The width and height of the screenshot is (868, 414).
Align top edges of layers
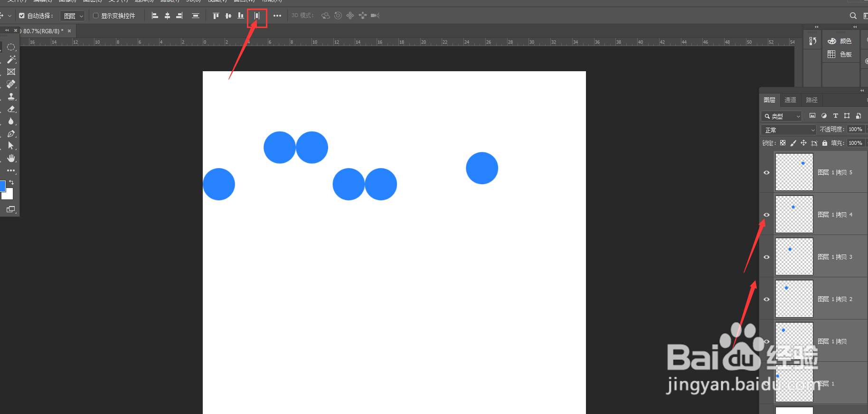click(216, 16)
